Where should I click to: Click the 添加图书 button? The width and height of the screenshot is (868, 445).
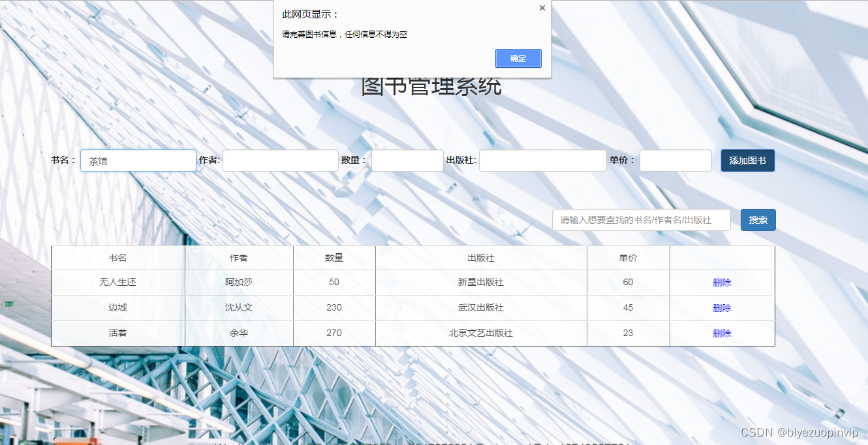748,161
